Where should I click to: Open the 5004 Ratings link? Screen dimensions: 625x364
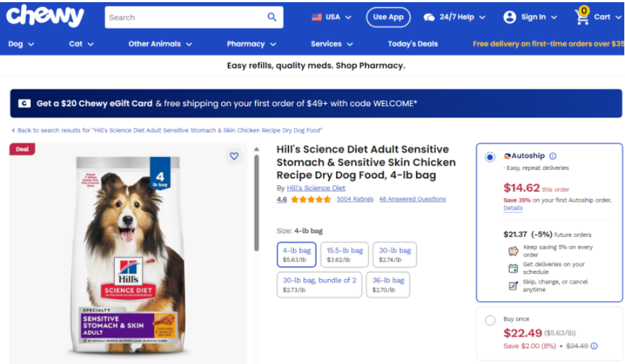(x=355, y=199)
